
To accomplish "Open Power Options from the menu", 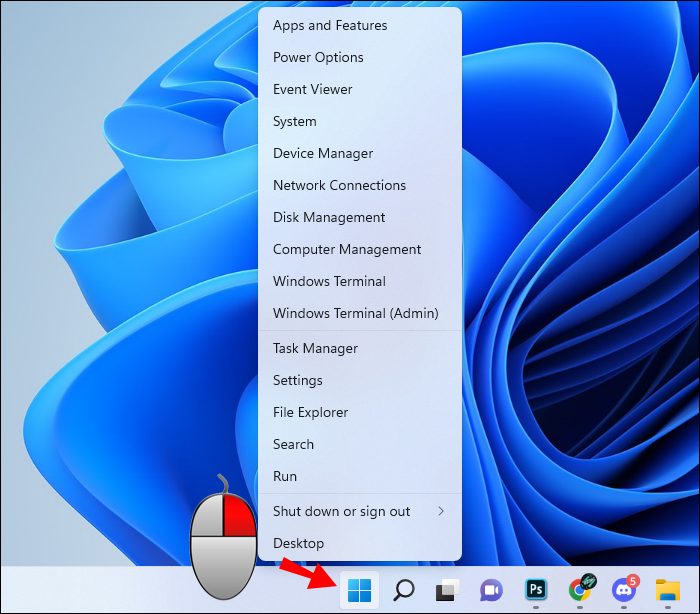I will coord(318,57).
